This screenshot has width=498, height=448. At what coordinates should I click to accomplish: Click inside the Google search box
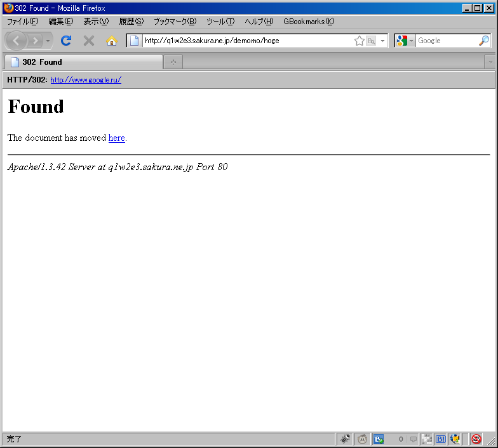click(x=447, y=41)
